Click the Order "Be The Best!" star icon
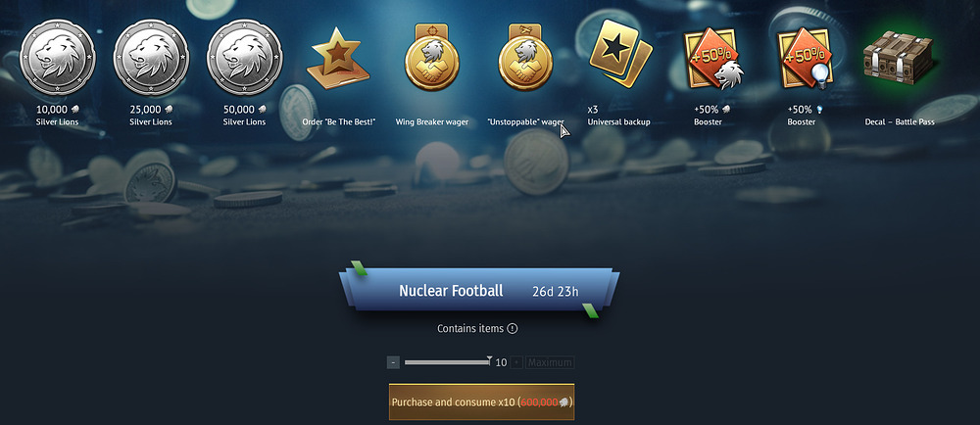The height and width of the screenshot is (425, 980). pos(338,58)
